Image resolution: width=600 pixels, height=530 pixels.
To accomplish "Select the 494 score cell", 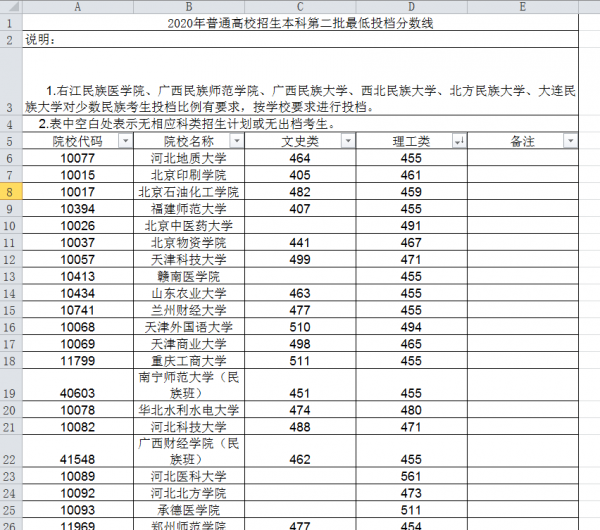I will (x=411, y=327).
